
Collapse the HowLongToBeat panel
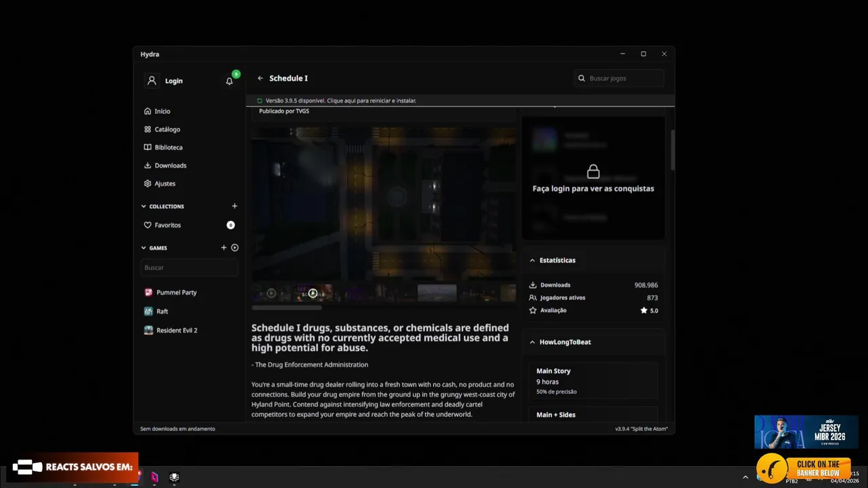(532, 342)
